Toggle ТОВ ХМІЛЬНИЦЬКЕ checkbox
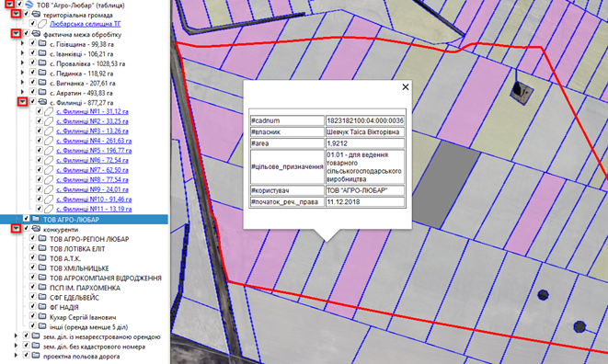608x364 pixels. (32, 267)
